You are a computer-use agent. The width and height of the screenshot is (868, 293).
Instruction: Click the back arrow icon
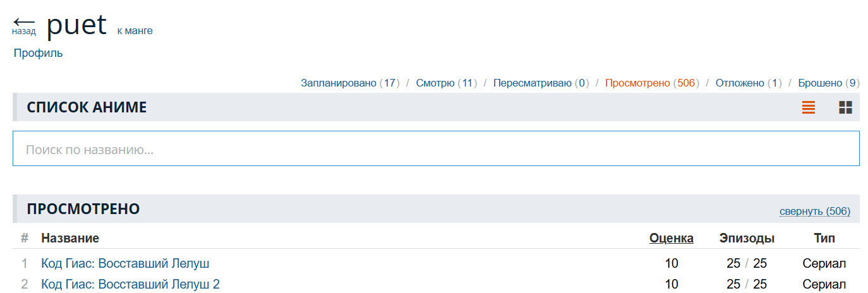pos(23,23)
